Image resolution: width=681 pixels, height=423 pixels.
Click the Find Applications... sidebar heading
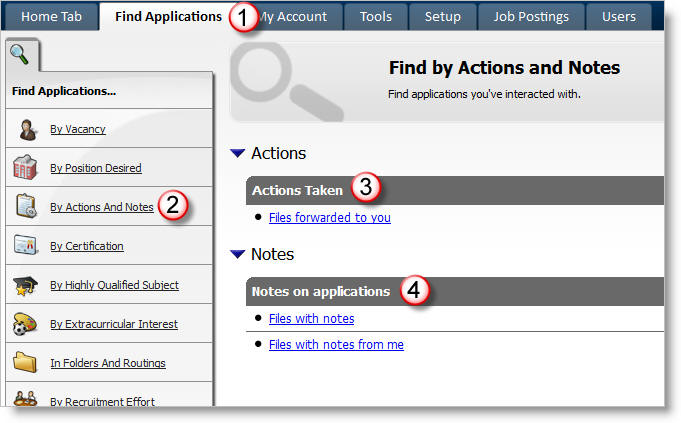(x=64, y=91)
